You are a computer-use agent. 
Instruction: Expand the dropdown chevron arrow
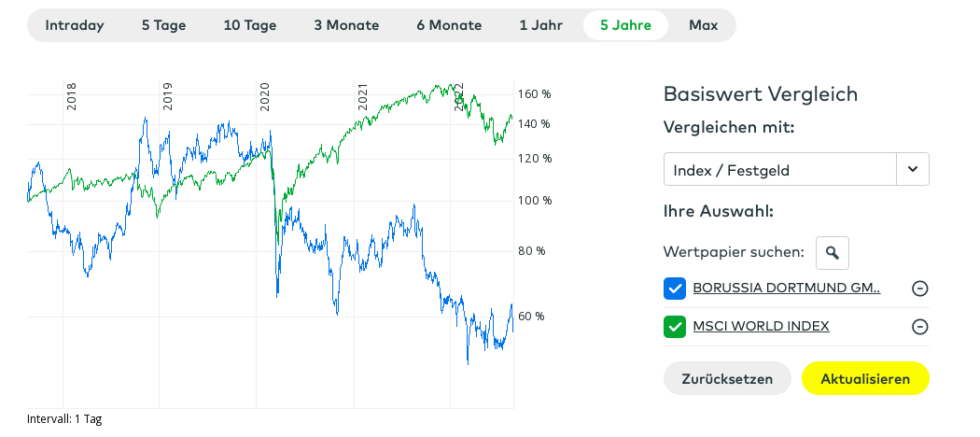point(913,169)
